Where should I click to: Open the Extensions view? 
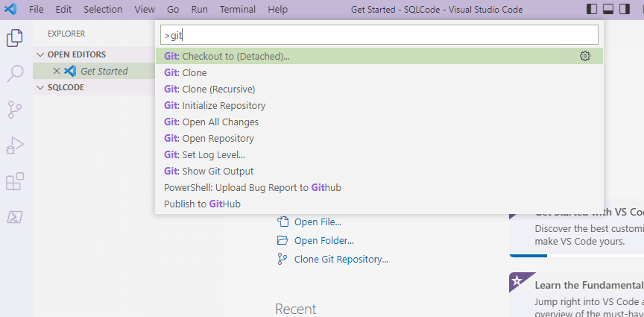(15, 181)
